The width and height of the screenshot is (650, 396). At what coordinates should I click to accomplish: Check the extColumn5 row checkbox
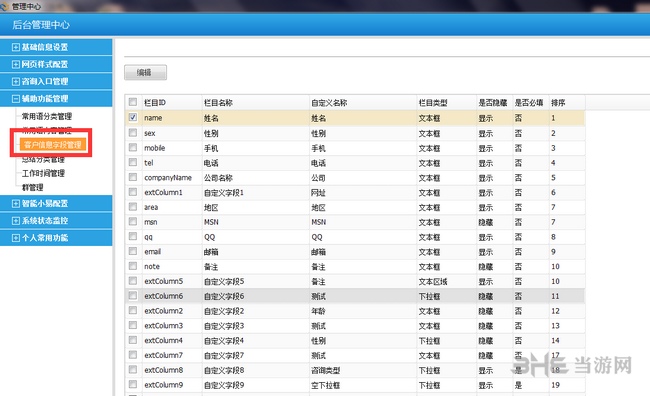click(x=133, y=281)
